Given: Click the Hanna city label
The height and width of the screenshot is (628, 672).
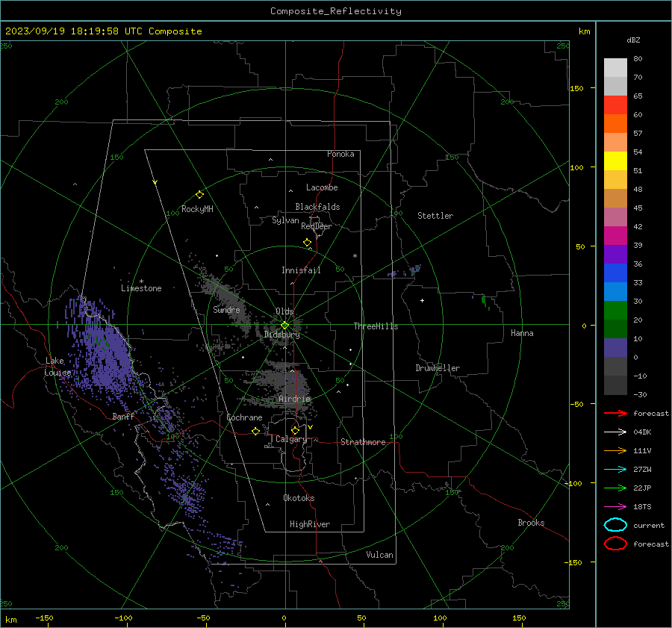Looking at the screenshot, I should (x=522, y=333).
